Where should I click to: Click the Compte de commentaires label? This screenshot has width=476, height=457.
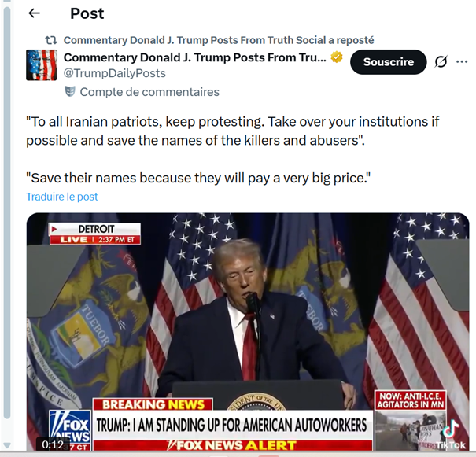click(x=149, y=92)
